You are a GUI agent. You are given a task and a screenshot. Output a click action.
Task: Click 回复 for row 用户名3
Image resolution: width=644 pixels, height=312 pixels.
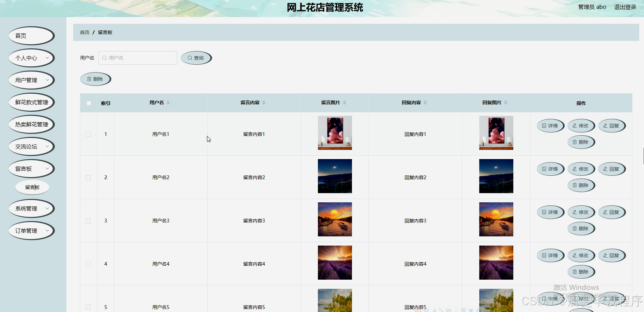pyautogui.click(x=612, y=212)
